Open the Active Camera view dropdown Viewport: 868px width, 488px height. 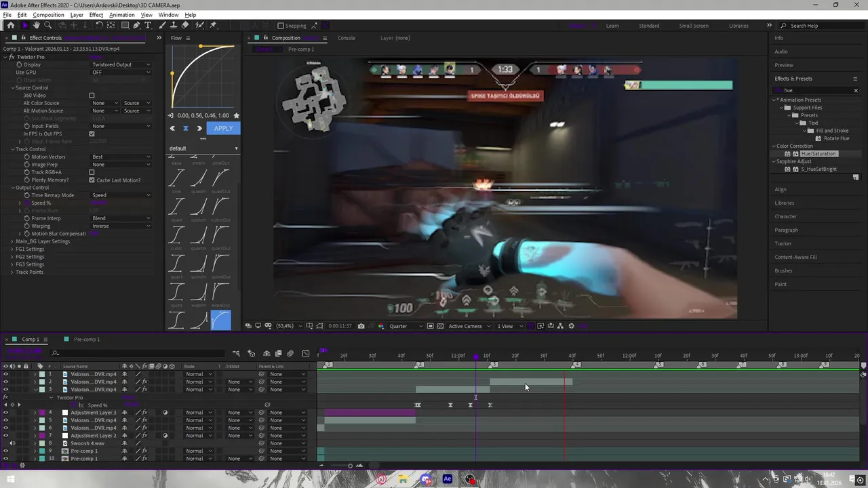point(469,326)
